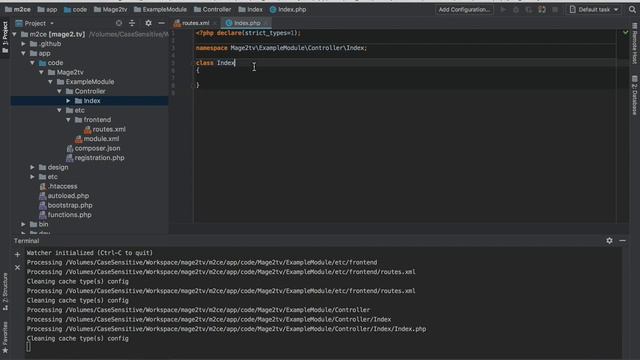Click the code breadcrumb item
640x360 pixels.
point(76,9)
